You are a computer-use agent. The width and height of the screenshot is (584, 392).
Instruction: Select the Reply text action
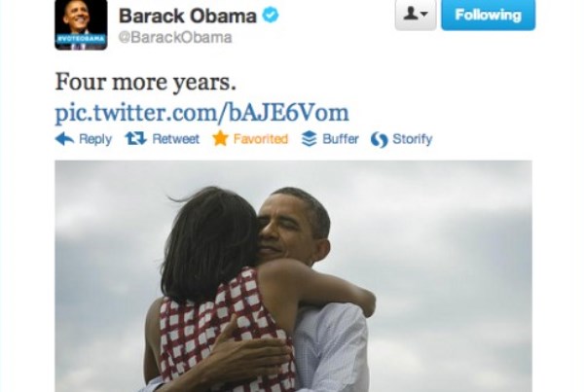95,139
